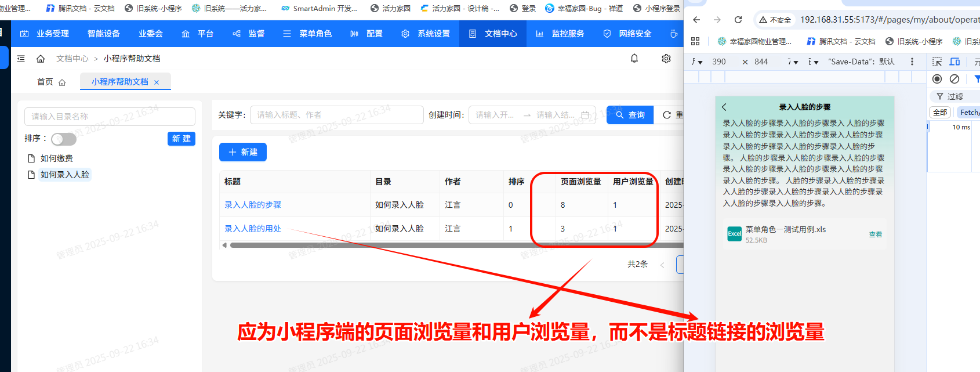This screenshot has width=980, height=372.
Task: Focus the keyword 请输入标题、作者 field
Action: point(337,115)
